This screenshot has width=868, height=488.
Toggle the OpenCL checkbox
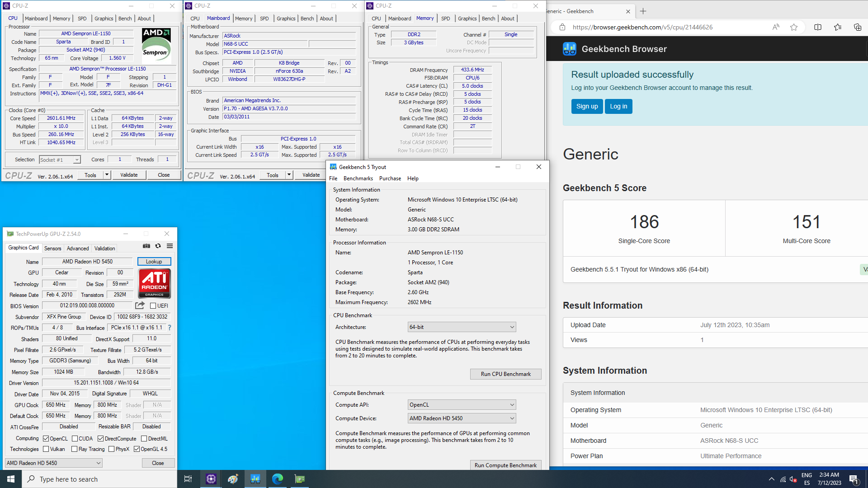click(46, 439)
